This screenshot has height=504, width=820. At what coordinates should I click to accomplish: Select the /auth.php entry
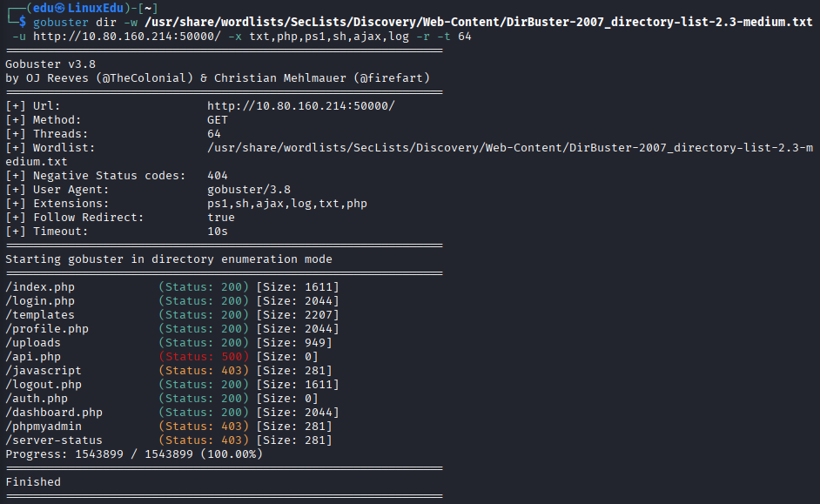coord(37,399)
